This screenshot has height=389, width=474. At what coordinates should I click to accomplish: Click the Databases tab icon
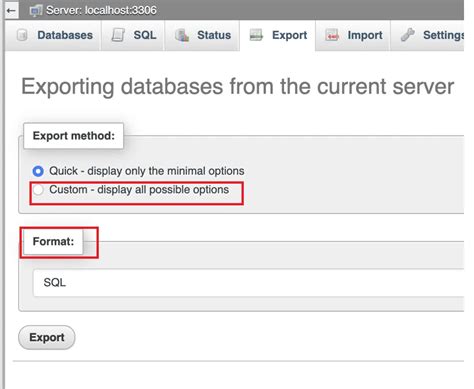[x=22, y=35]
